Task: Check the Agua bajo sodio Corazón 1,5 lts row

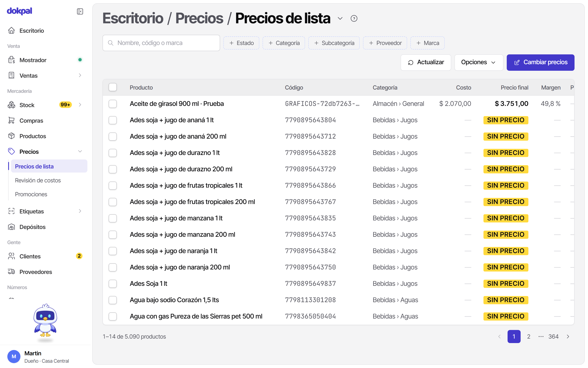Action: pos(113,300)
